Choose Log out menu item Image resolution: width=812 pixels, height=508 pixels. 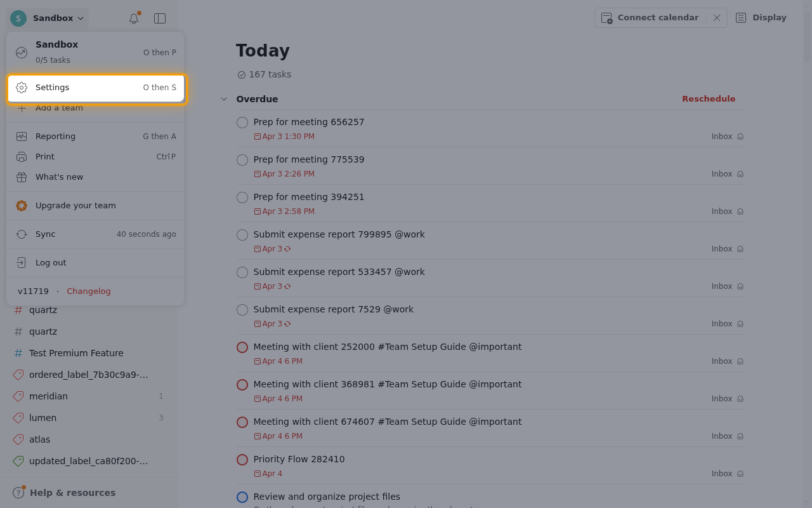click(95, 263)
